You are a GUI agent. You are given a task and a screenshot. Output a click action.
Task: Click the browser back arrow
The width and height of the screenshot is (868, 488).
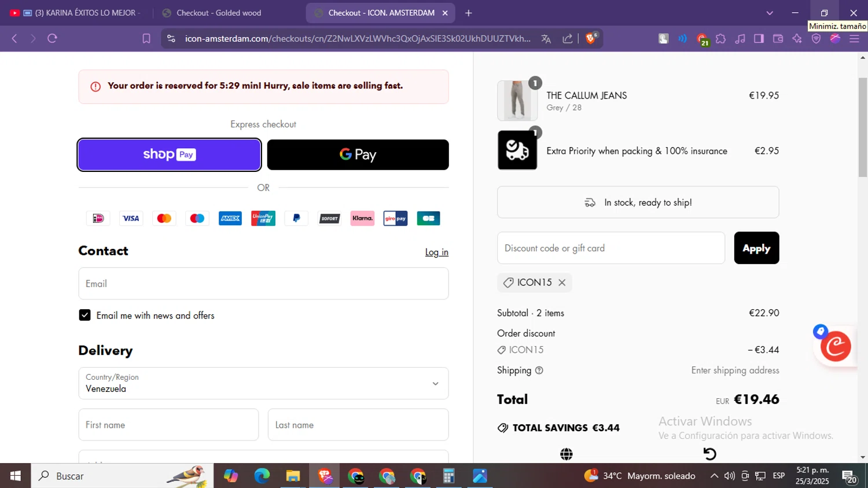tap(14, 39)
